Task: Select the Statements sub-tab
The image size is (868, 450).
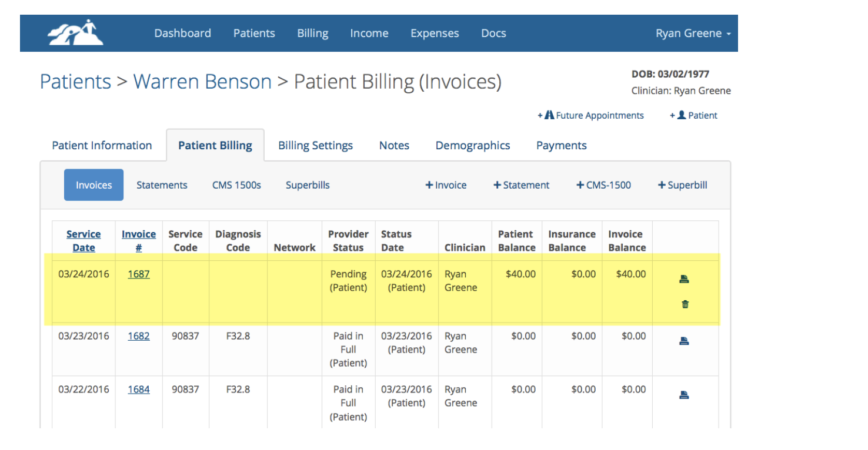Action: (x=162, y=185)
